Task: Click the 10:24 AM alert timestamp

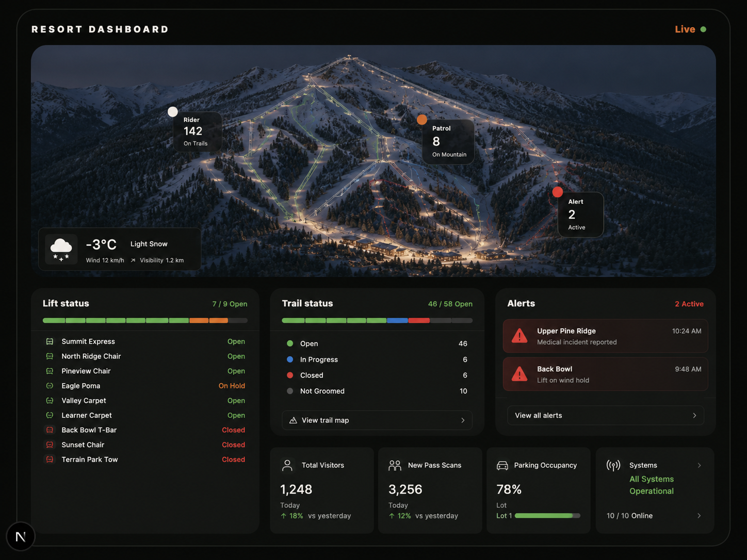Action: [687, 331]
